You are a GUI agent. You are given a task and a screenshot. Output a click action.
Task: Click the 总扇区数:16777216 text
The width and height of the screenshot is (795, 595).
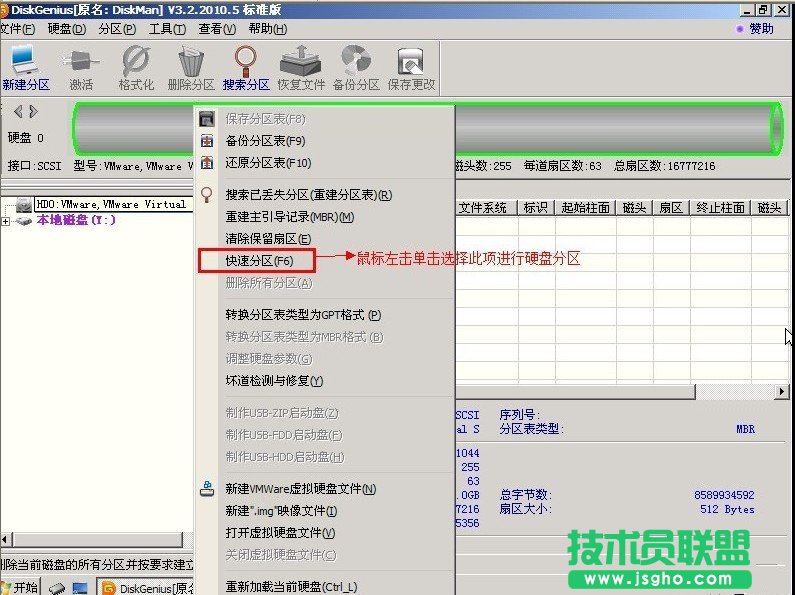[664, 166]
